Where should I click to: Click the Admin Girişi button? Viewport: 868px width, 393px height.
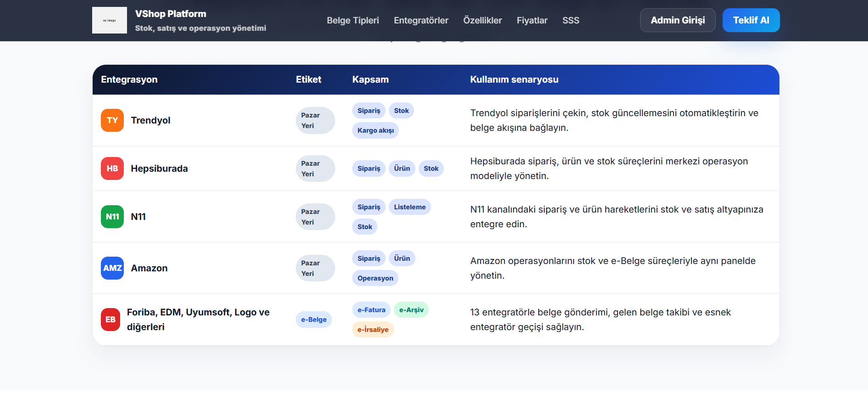(678, 20)
